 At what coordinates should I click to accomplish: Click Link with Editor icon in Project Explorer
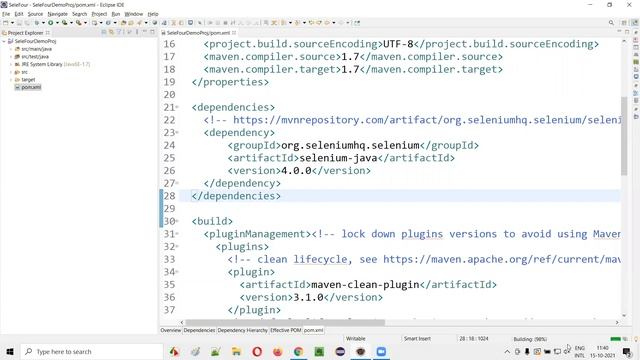point(111,33)
